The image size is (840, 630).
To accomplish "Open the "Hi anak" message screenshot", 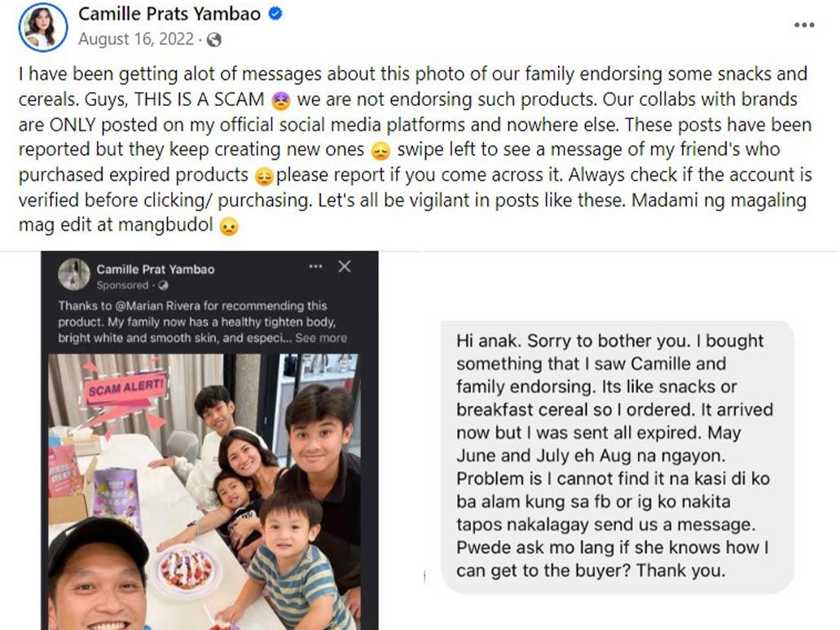I will coord(617,456).
